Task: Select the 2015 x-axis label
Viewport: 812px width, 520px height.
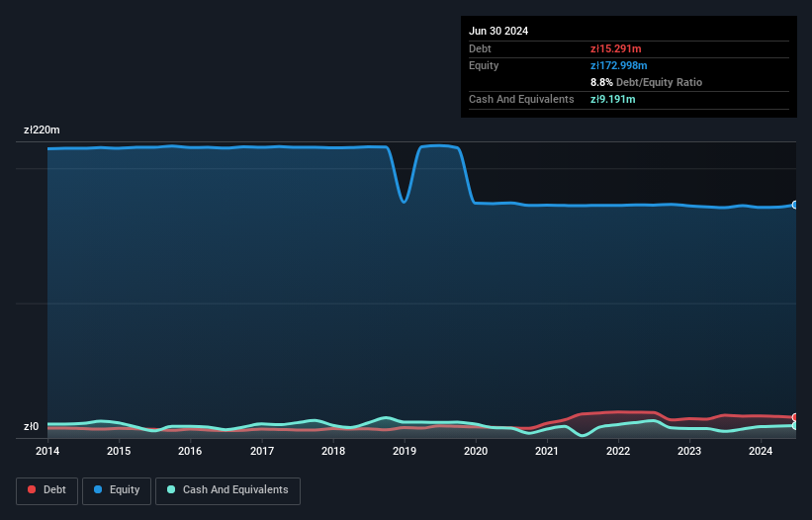Action: pyautogui.click(x=119, y=451)
